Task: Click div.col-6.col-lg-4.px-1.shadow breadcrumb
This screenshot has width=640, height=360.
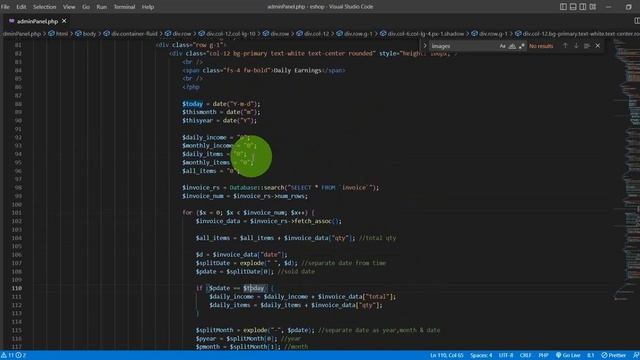Action: tap(422, 33)
